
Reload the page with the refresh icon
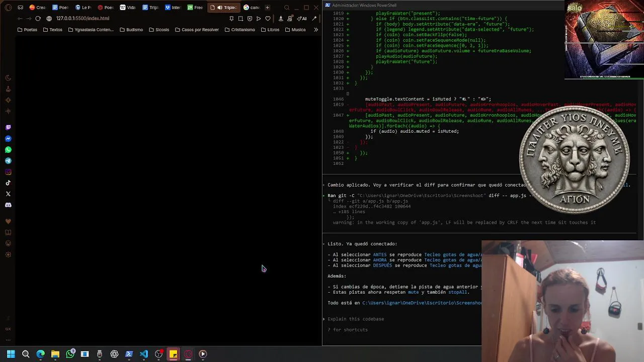point(38,19)
